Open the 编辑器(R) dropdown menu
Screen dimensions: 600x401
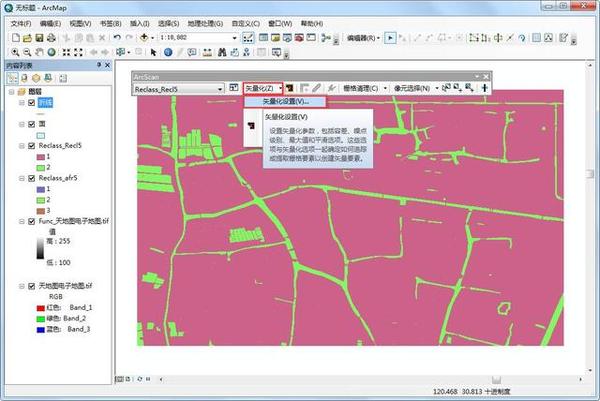click(x=364, y=38)
